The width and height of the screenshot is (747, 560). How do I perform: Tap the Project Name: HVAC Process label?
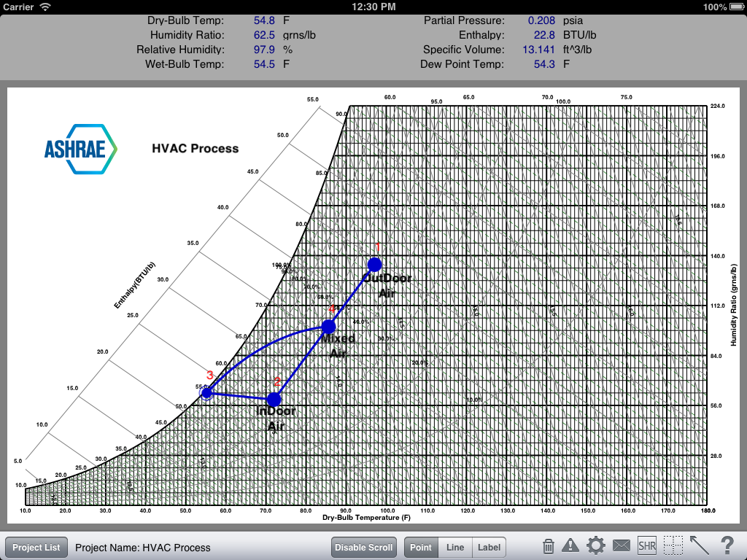[x=142, y=548]
